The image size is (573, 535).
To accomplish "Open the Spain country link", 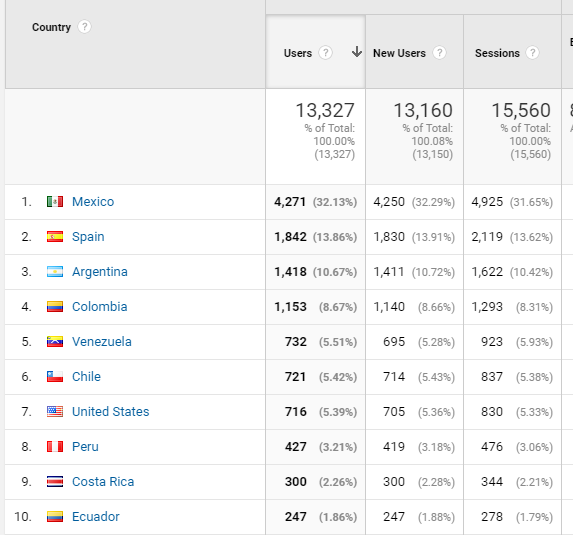I will point(88,236).
